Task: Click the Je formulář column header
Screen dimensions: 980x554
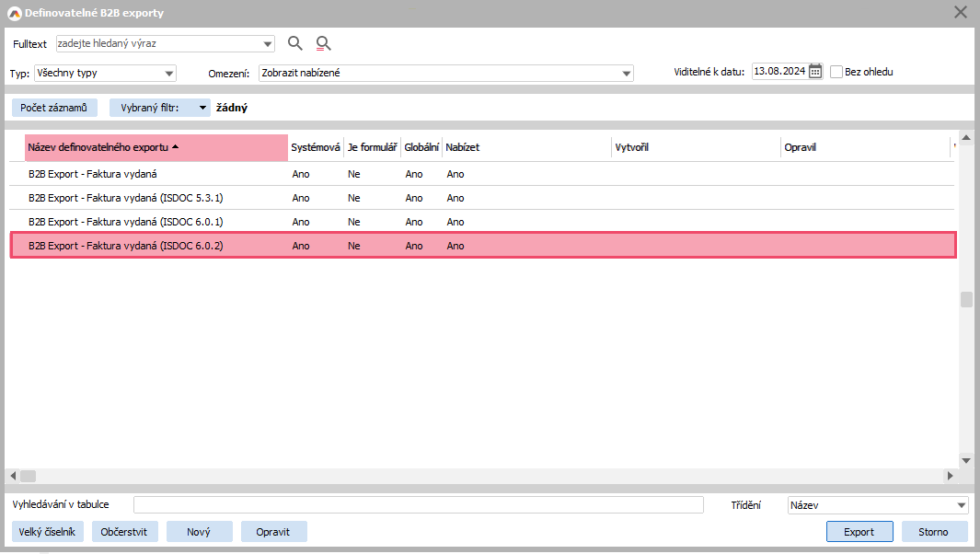Action: pos(373,147)
